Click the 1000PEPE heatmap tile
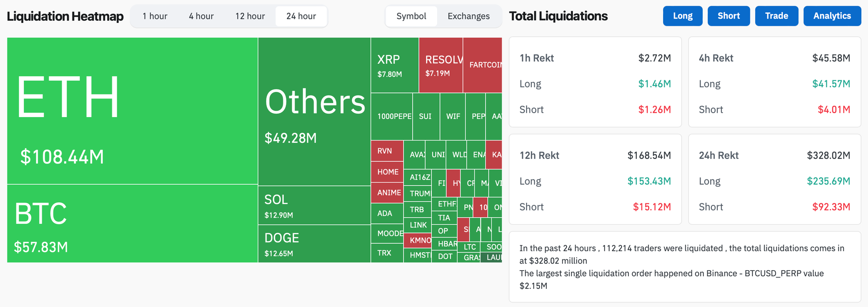Viewport: 868px width, 307px height. (391, 116)
